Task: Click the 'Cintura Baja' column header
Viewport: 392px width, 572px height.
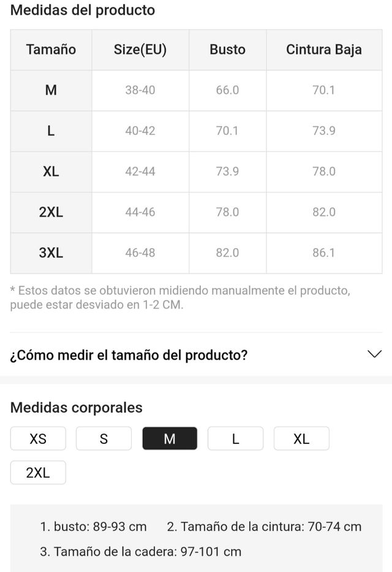Action: [324, 50]
